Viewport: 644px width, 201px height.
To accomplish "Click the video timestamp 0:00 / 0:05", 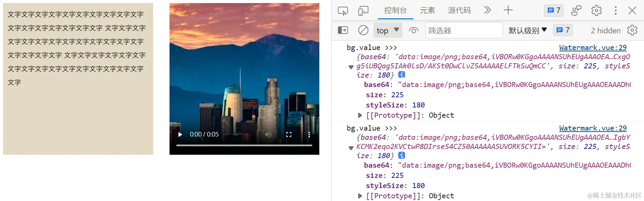I will coord(204,134).
